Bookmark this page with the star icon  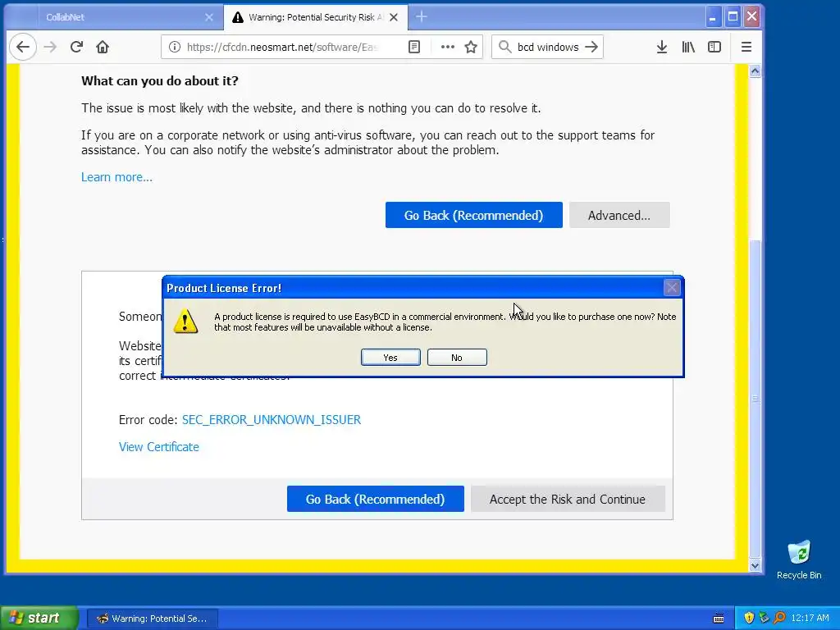click(471, 47)
